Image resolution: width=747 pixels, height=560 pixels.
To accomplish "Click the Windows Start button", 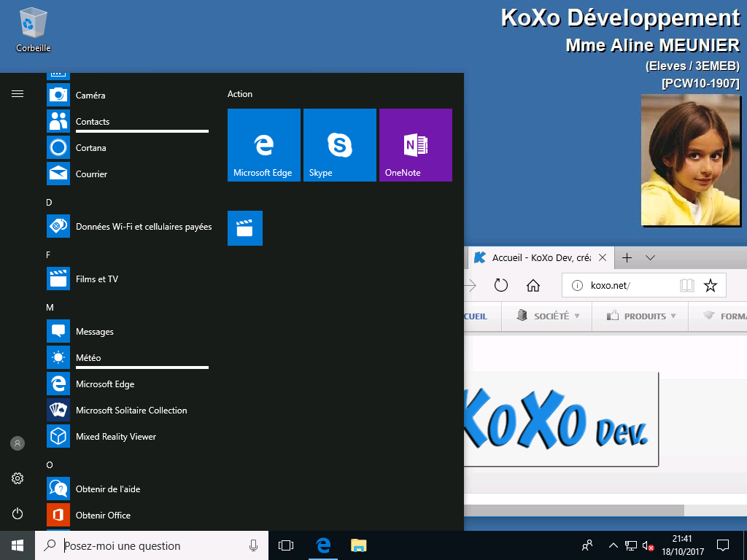I will [18, 545].
